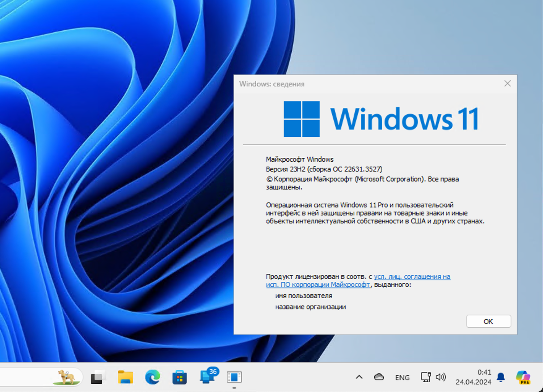Open network settings from the system tray

[426, 377]
